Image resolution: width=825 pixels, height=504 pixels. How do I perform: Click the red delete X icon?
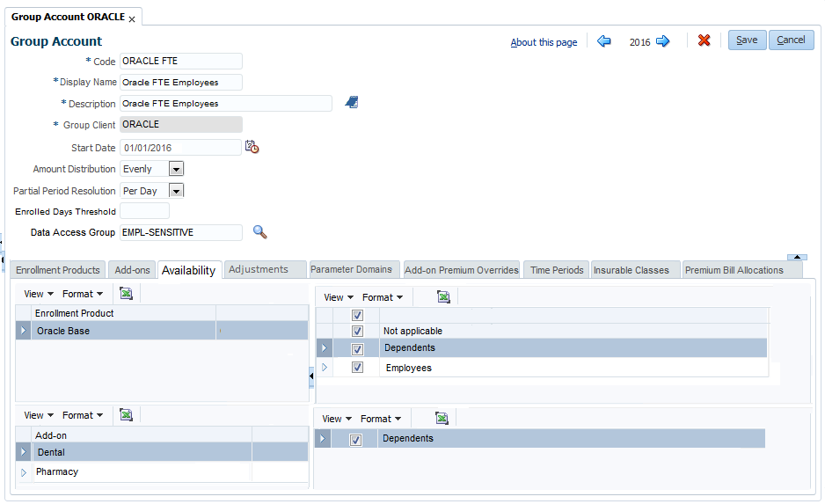coord(704,40)
